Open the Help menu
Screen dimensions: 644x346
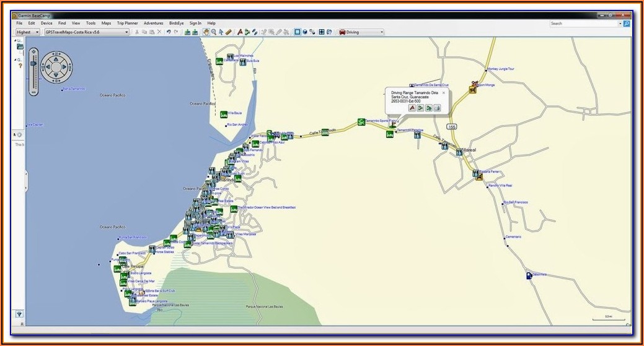coord(211,24)
